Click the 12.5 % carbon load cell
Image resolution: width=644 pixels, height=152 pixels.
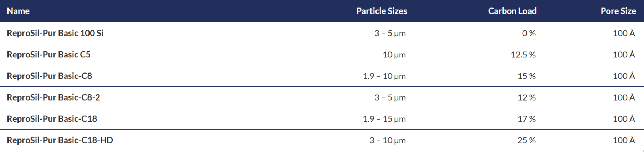click(x=523, y=55)
